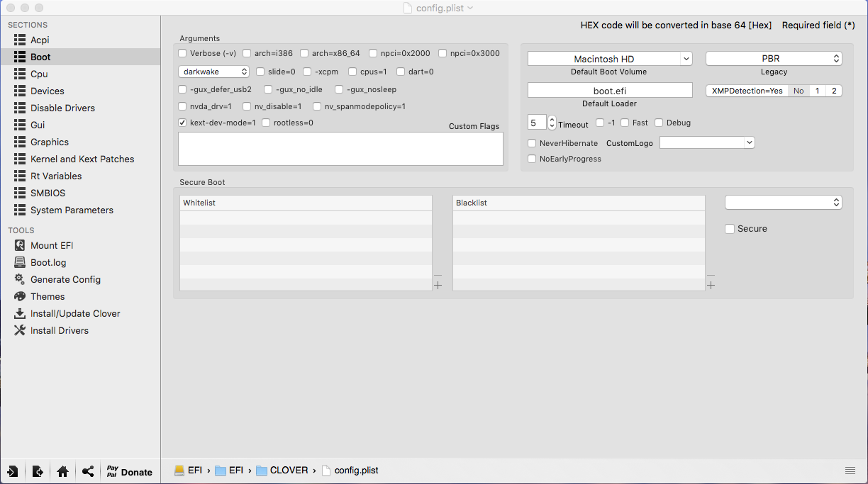This screenshot has width=868, height=484.
Task: Uncheck kext-dev-mode=1 checkbox
Action: pos(182,123)
